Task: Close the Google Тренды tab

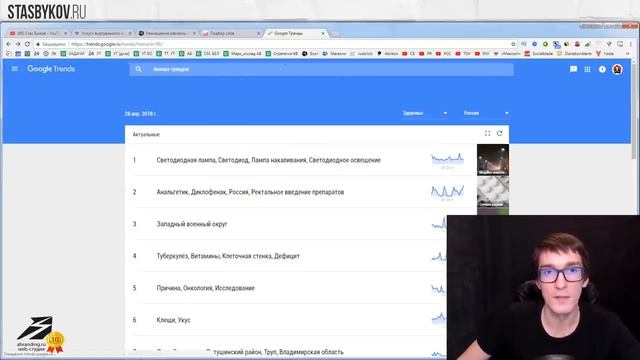Action: click(323, 33)
